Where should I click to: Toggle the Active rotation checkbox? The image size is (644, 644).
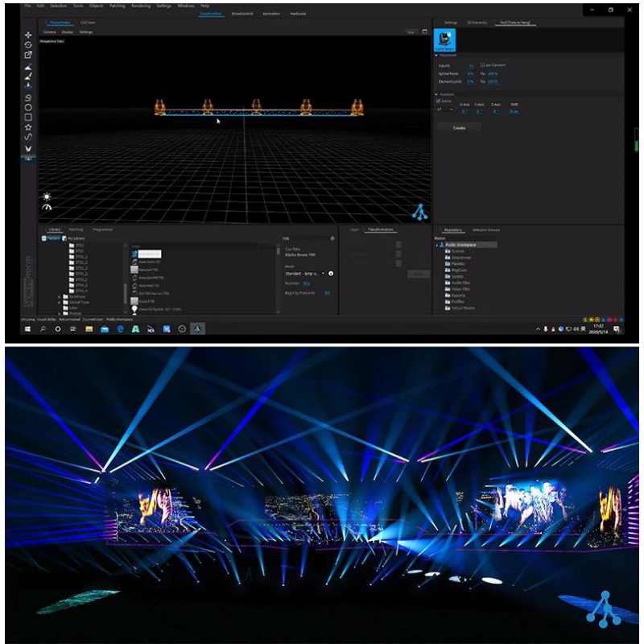(438, 101)
